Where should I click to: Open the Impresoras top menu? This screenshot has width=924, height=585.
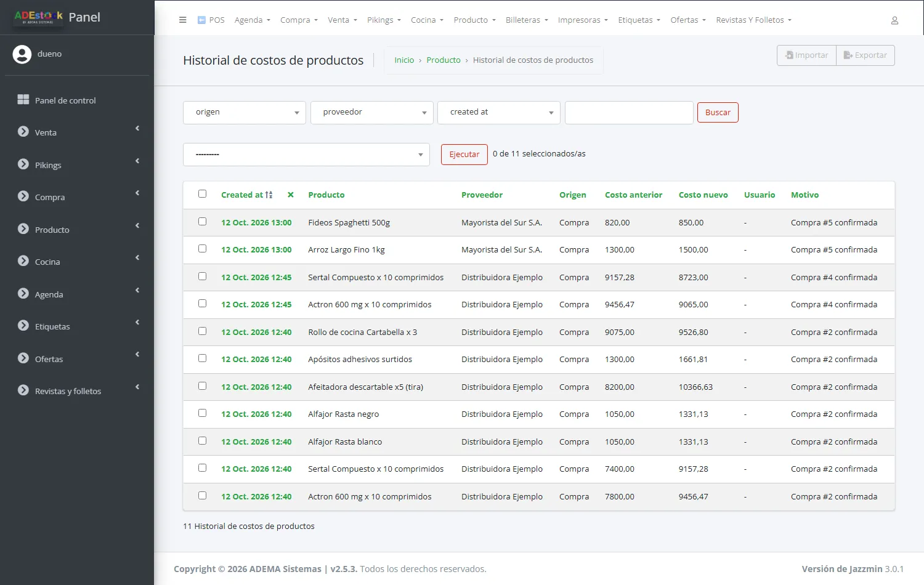pyautogui.click(x=583, y=20)
